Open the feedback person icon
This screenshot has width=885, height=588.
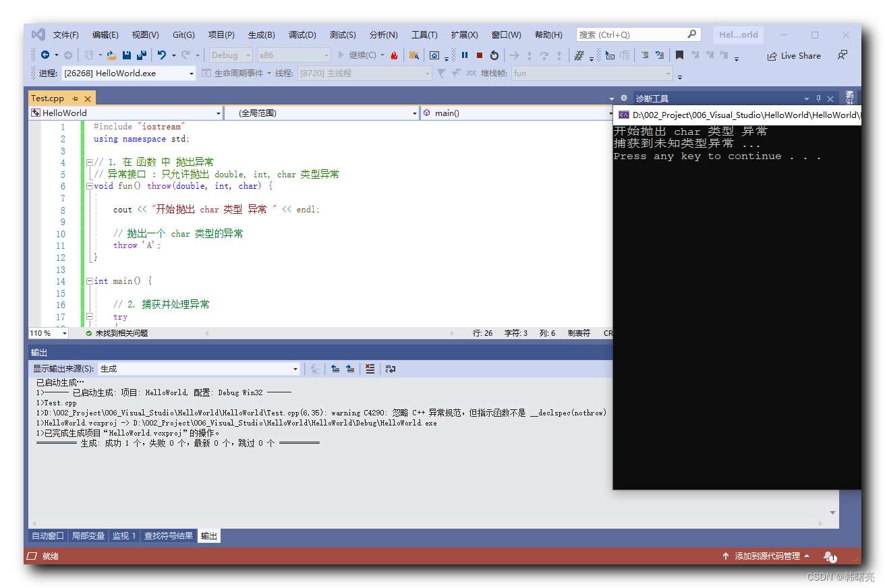(x=843, y=55)
